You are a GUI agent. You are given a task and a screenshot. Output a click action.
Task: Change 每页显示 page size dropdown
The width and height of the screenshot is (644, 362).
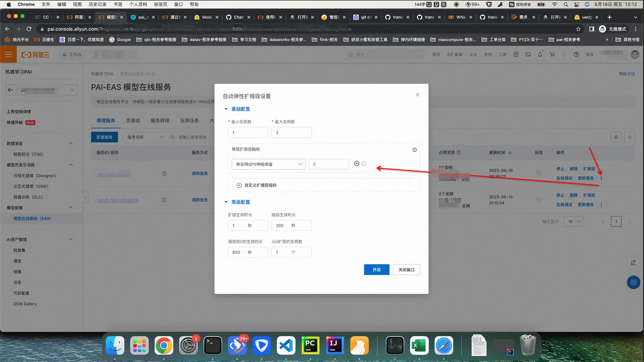(575, 221)
